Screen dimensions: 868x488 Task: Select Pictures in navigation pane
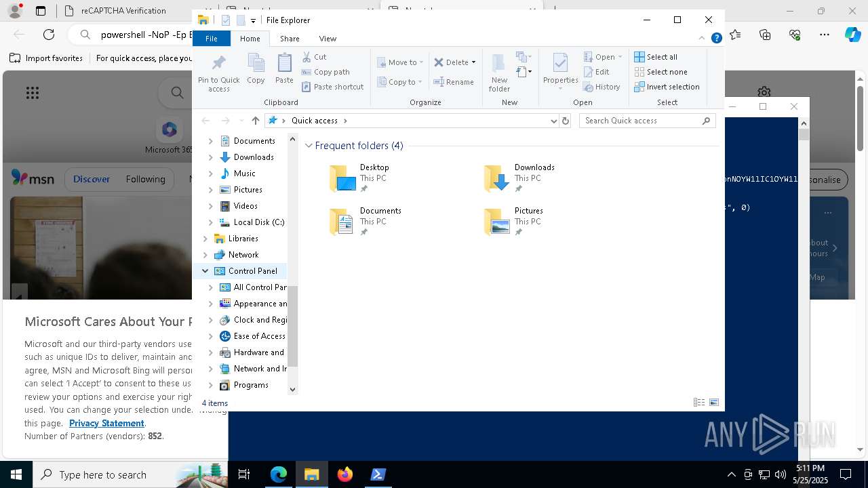248,190
